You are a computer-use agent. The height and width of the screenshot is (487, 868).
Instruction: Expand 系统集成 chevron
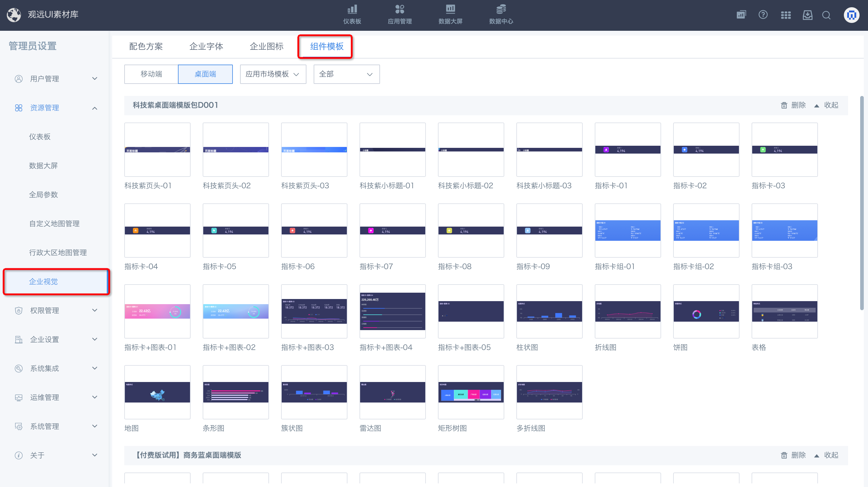point(95,368)
